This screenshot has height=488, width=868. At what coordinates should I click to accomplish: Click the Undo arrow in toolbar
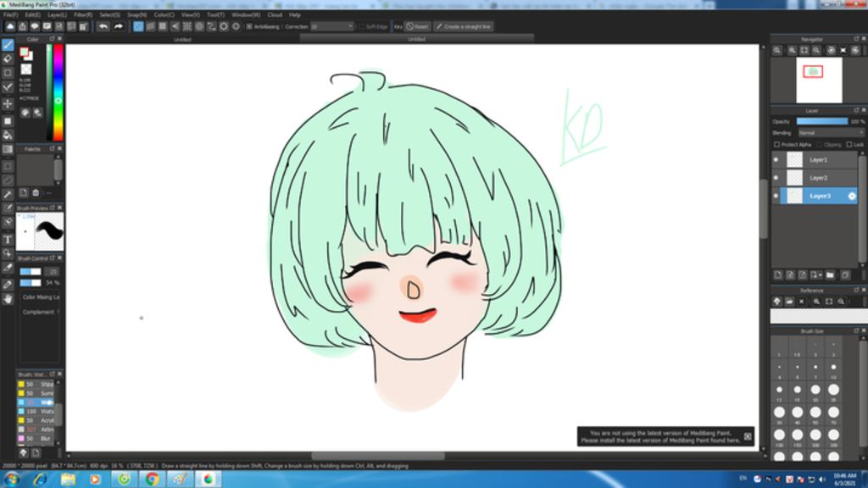[103, 26]
